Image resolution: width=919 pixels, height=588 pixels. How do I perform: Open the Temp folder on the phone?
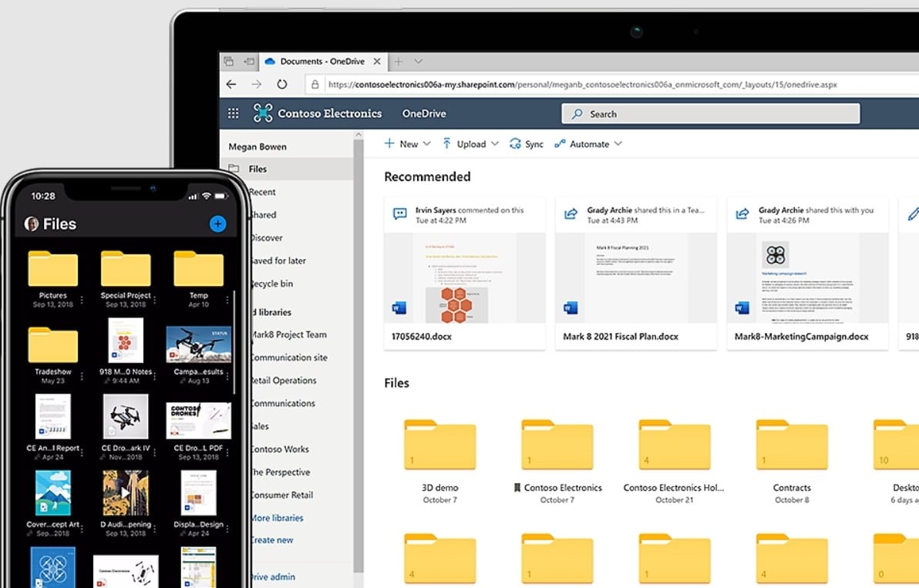199,269
